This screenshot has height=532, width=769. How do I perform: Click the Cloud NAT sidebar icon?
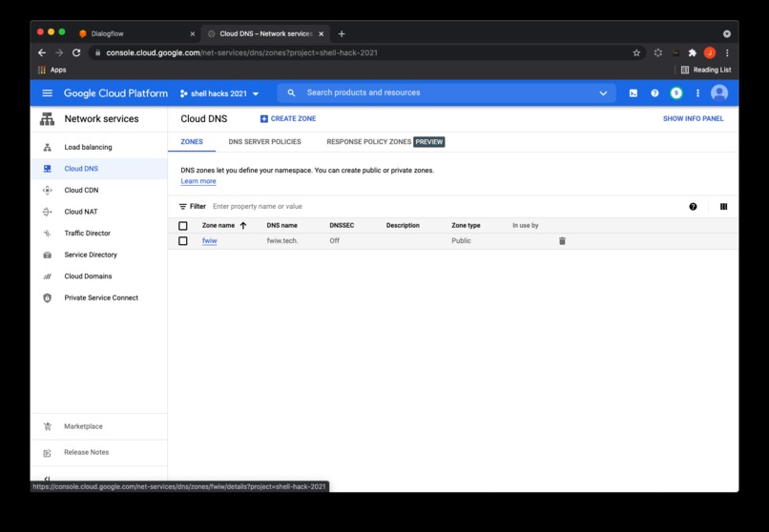pos(47,212)
